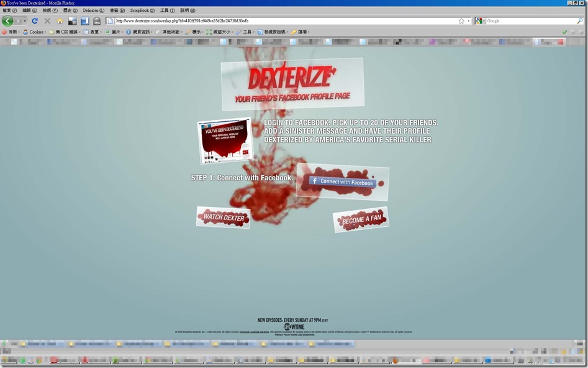Open the Google search engine selector
The height and width of the screenshot is (368, 588).
(481, 21)
